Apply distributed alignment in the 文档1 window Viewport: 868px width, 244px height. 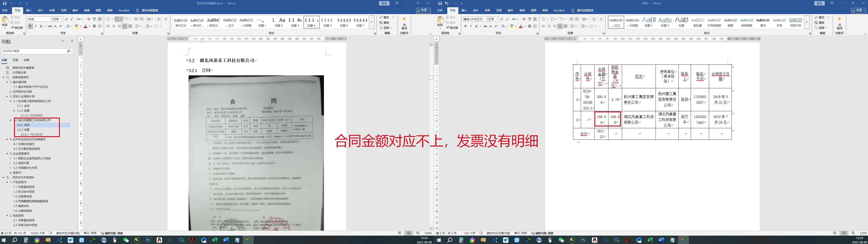(565, 26)
